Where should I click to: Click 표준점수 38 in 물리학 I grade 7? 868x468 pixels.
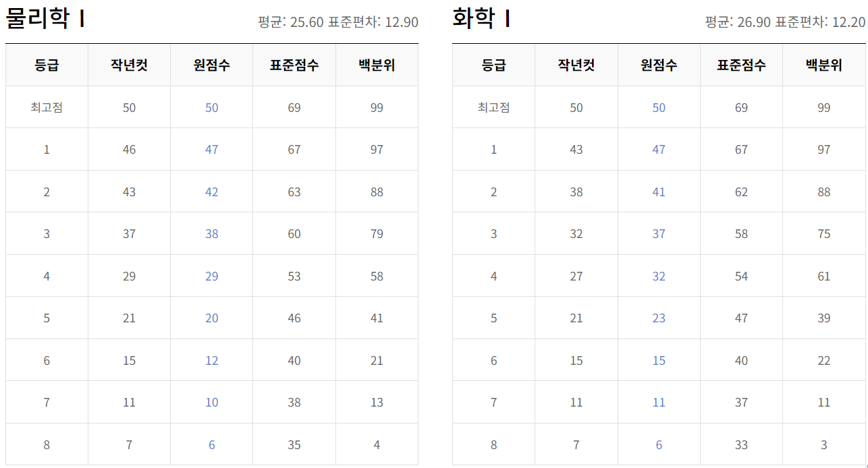coord(294,403)
